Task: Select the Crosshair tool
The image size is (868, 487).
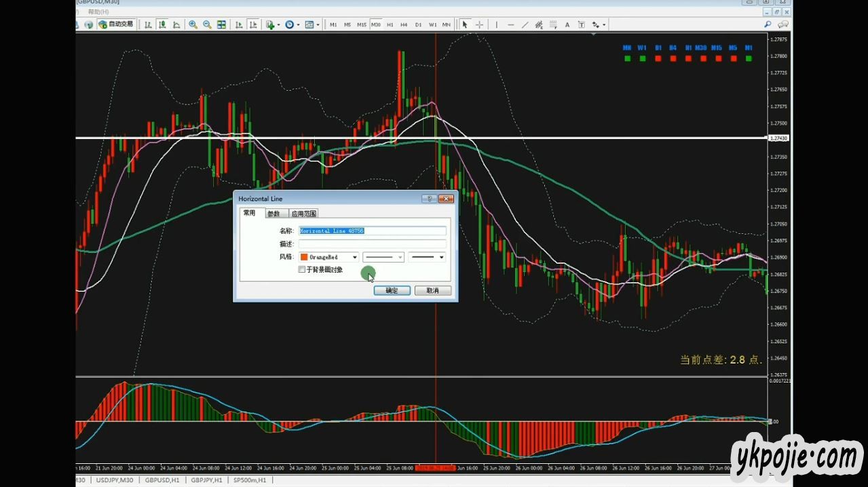Action: point(479,24)
